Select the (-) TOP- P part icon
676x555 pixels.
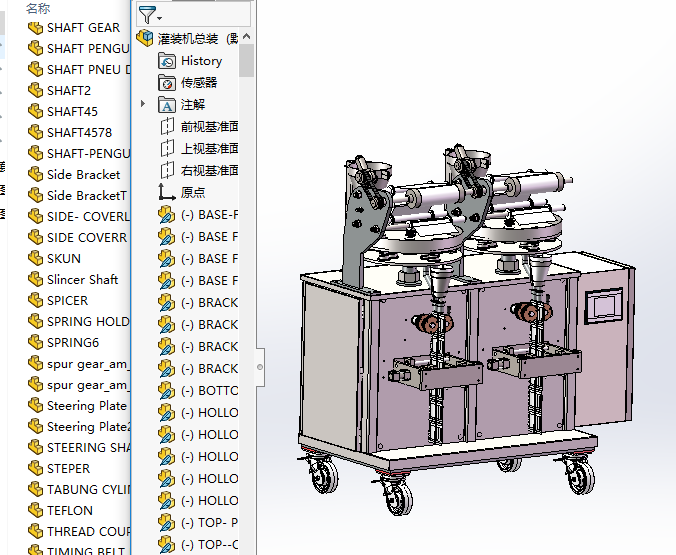[x=166, y=523]
